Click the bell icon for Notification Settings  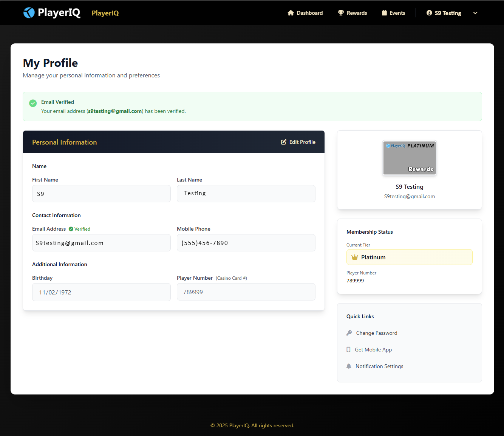point(348,366)
